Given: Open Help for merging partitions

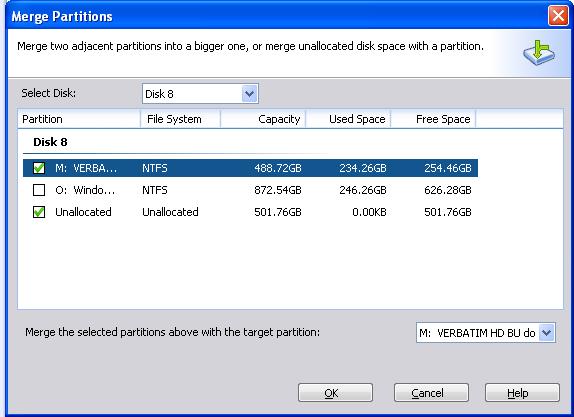Looking at the screenshot, I should coord(522,393).
